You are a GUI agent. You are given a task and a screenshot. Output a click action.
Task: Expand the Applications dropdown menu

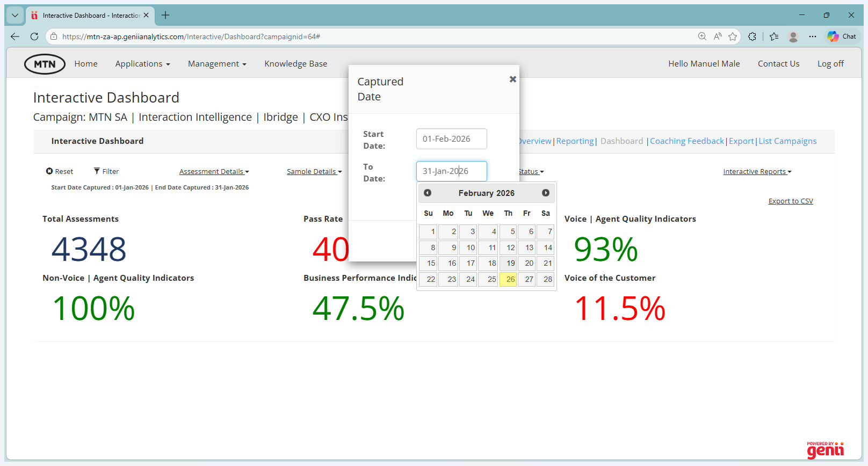[x=142, y=64]
